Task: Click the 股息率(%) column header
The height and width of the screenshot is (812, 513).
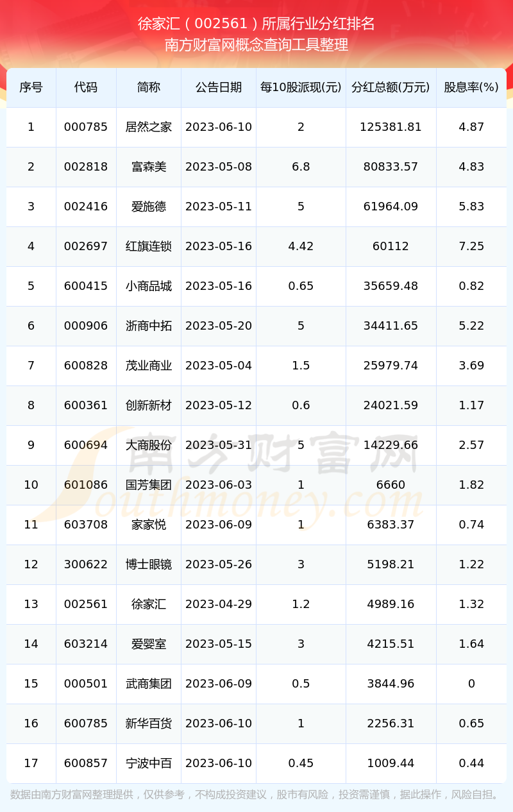Action: tap(471, 87)
